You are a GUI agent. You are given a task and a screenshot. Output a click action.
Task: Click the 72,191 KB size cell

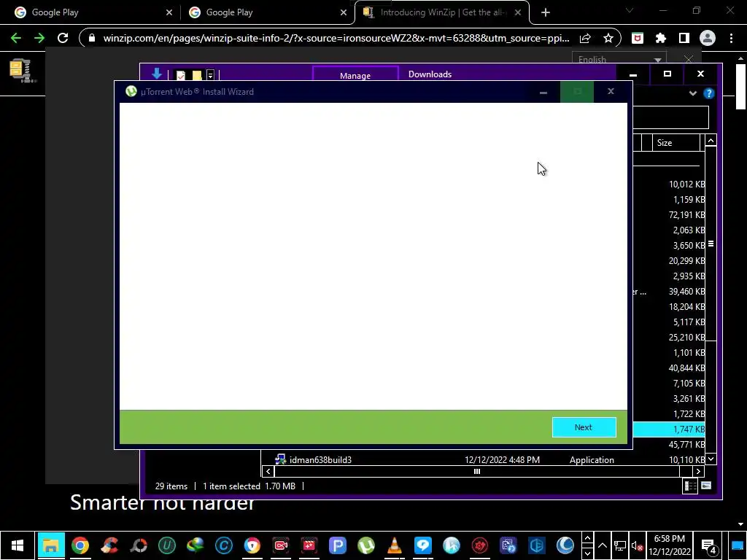coord(686,215)
